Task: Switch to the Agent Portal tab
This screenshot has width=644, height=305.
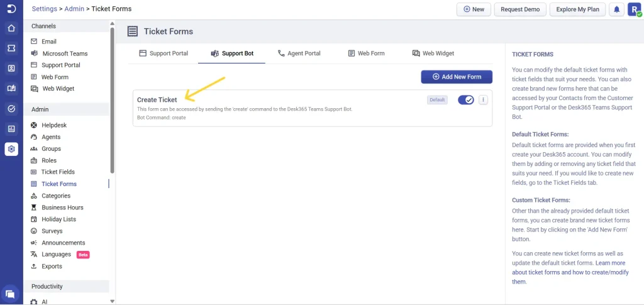Action: [299, 53]
